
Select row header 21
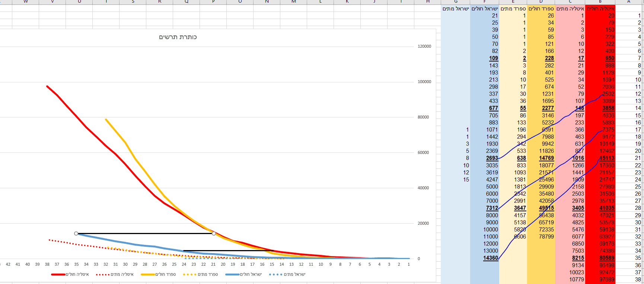click(629, 158)
